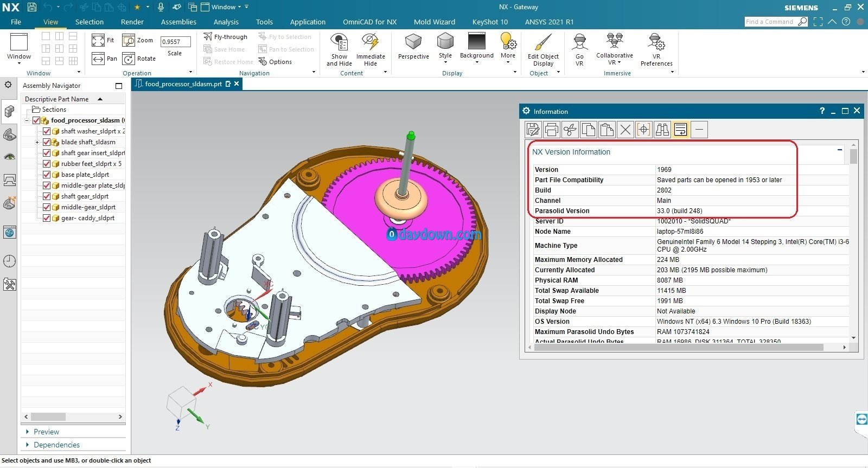Uncheck shaft washer_sldprt component

pos(47,131)
